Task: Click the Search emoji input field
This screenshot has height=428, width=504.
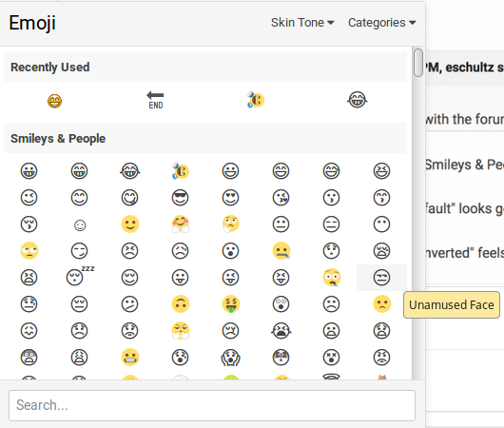Action: tap(212, 405)
